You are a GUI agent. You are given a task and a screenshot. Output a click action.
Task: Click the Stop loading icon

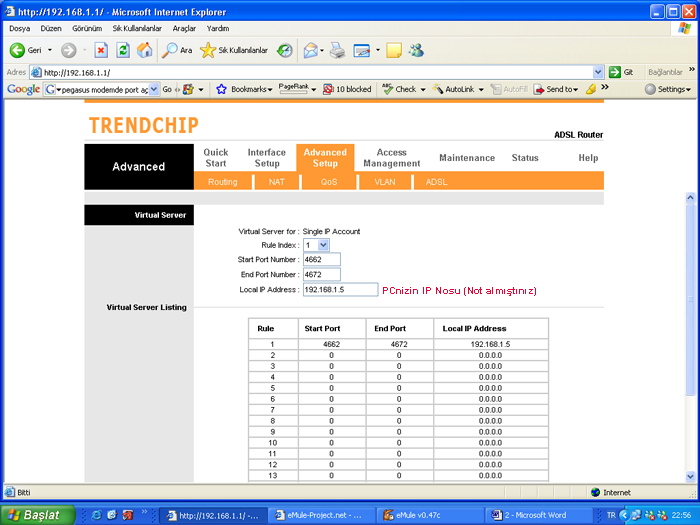pos(101,50)
